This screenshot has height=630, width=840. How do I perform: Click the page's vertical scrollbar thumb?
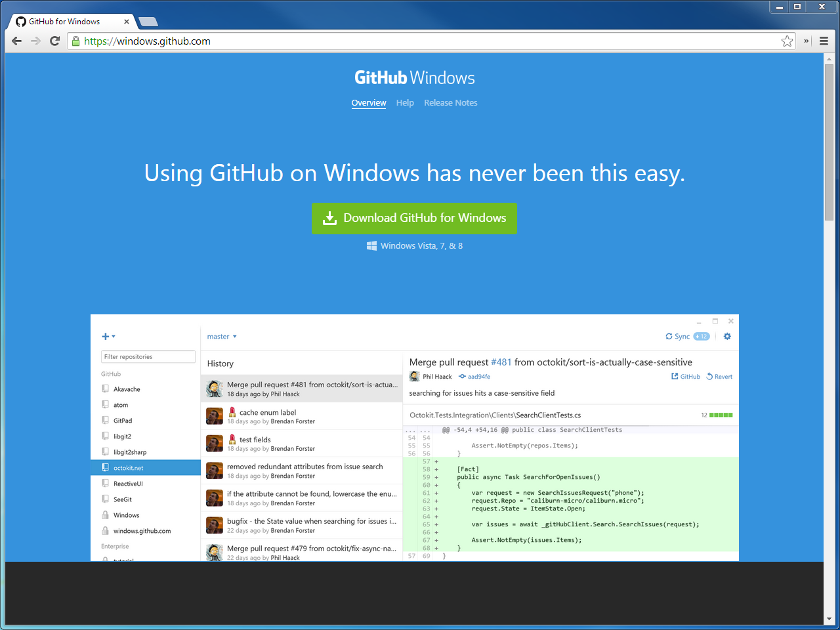click(x=829, y=141)
